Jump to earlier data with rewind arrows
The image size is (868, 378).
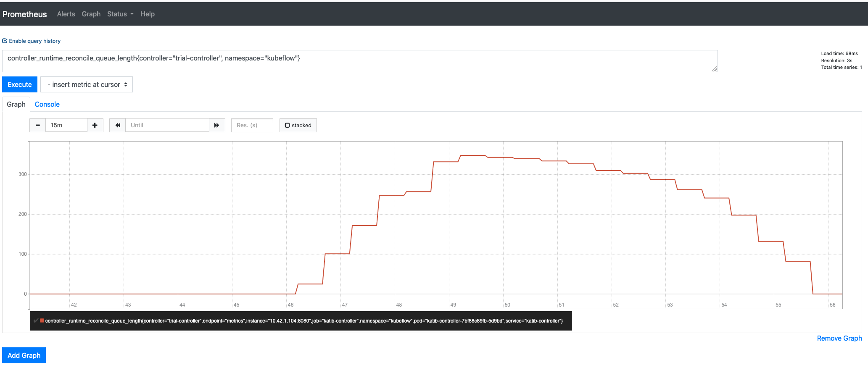117,125
